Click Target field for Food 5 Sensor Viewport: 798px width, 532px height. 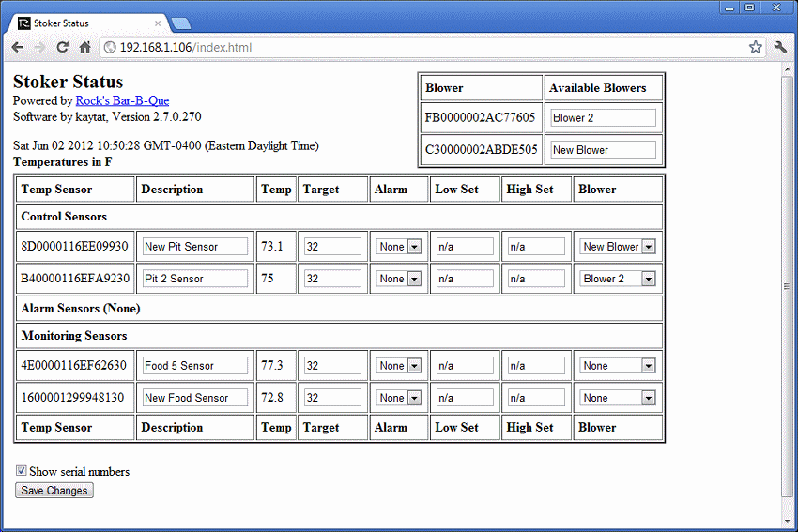[x=332, y=366]
